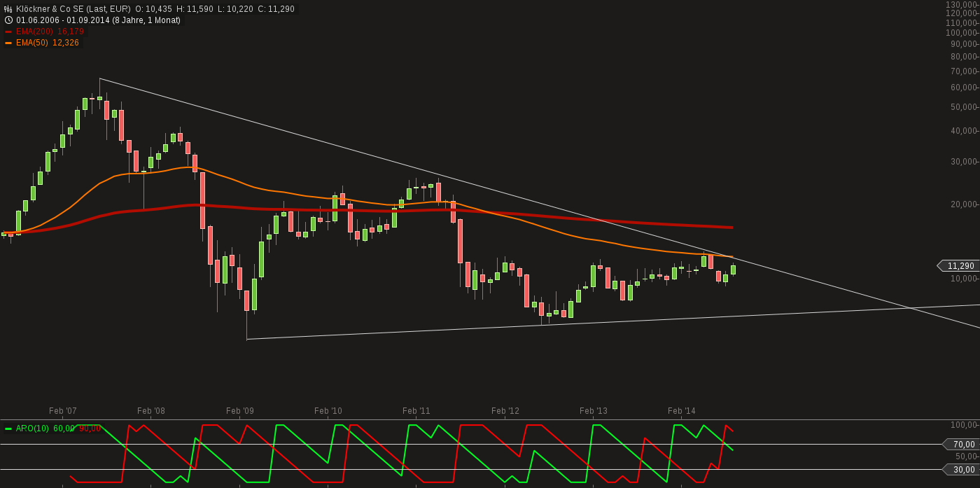Viewport: 980px width, 488px height.
Task: Click the 30,00 Aroon level tag
Action: coord(962,470)
